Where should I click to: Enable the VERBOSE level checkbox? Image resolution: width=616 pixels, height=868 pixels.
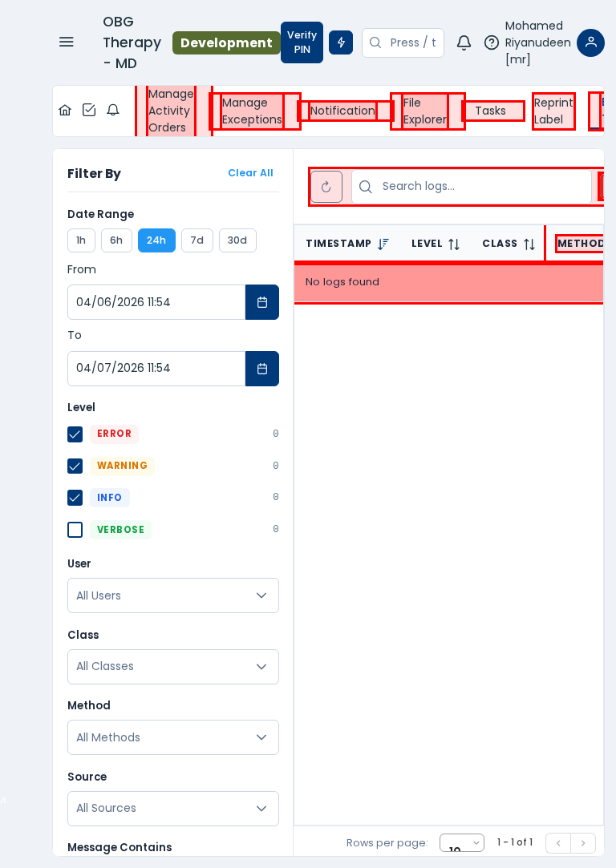pos(75,530)
